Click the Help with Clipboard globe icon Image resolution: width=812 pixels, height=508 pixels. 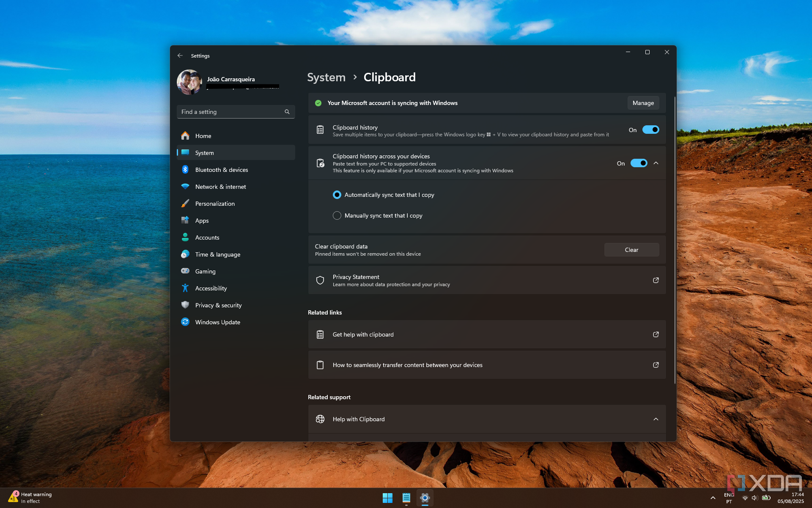coord(320,419)
